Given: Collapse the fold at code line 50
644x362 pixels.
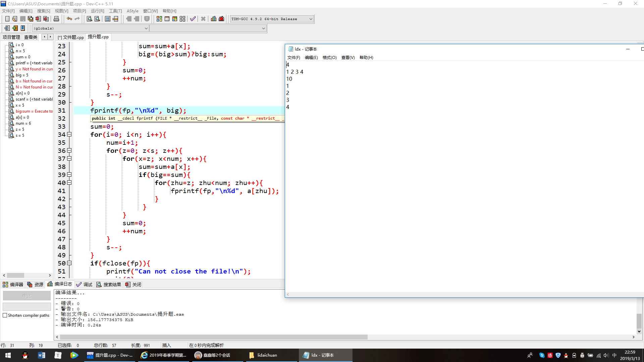Looking at the screenshot, I should coord(69,263).
